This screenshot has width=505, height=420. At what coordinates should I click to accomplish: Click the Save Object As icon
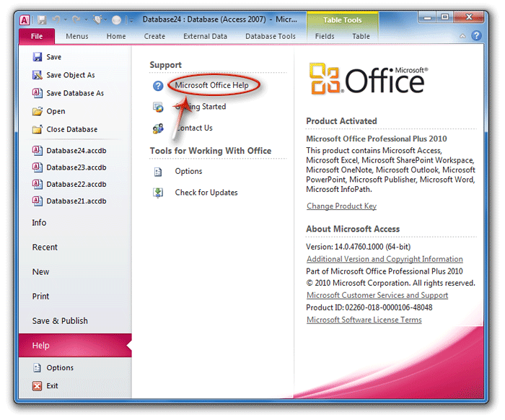[x=38, y=75]
